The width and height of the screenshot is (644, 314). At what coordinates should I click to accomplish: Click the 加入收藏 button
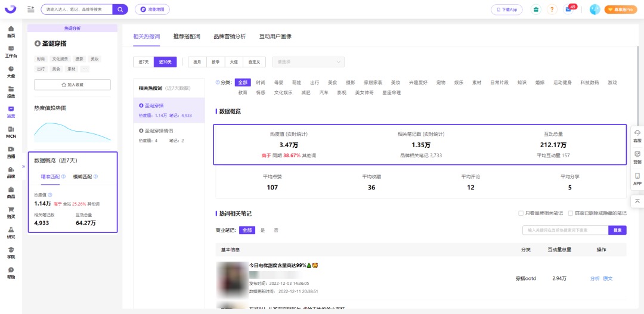tap(72, 85)
